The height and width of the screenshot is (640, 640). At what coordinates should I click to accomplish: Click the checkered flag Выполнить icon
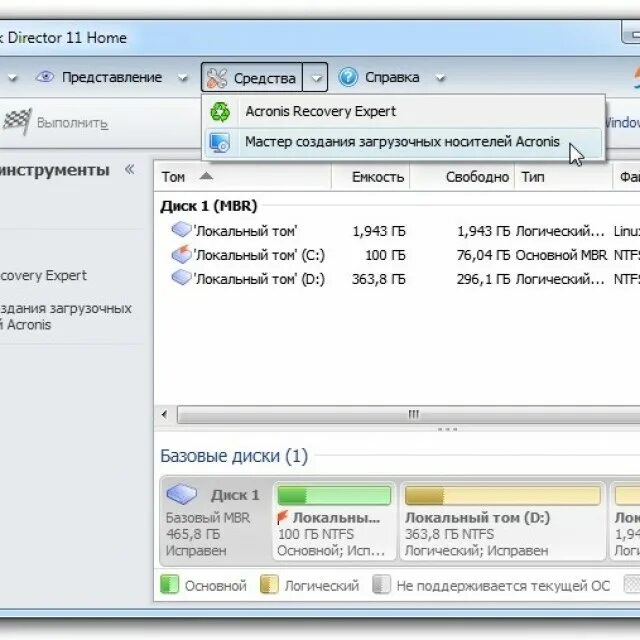pos(17,122)
